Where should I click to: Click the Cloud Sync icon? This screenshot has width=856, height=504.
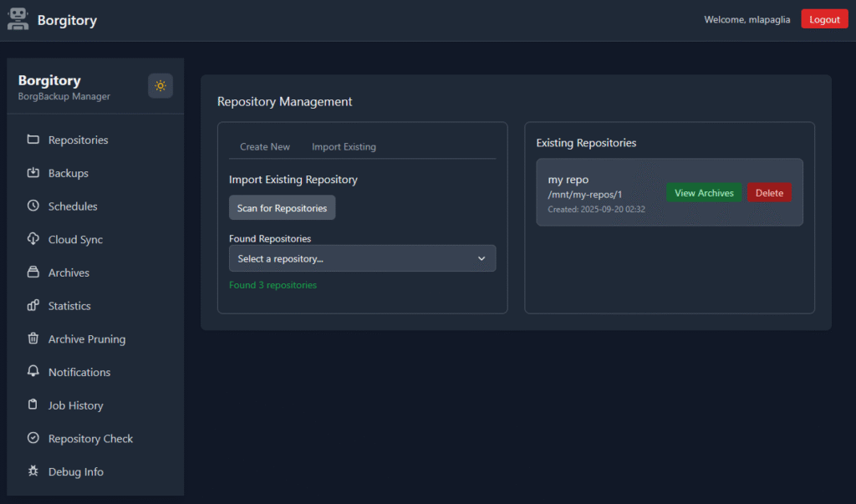point(32,239)
